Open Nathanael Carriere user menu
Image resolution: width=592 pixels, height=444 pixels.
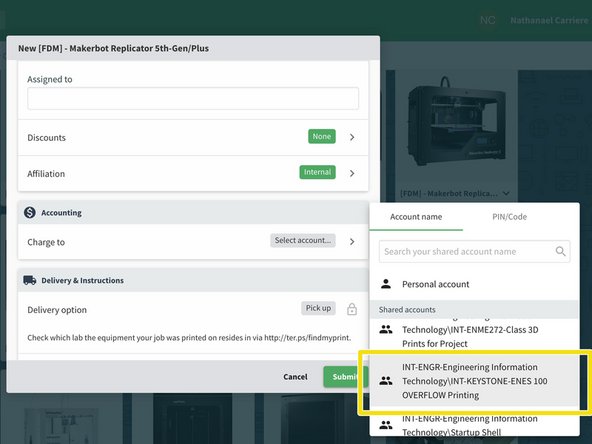click(x=549, y=20)
